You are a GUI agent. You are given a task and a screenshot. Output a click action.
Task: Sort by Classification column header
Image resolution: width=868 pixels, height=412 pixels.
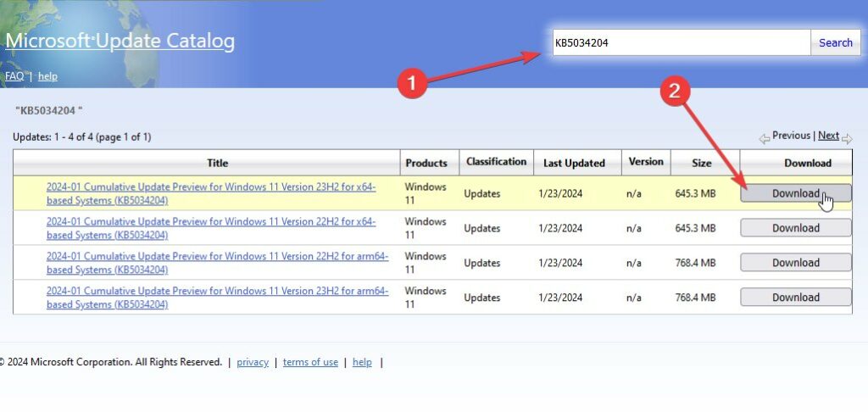tap(496, 162)
